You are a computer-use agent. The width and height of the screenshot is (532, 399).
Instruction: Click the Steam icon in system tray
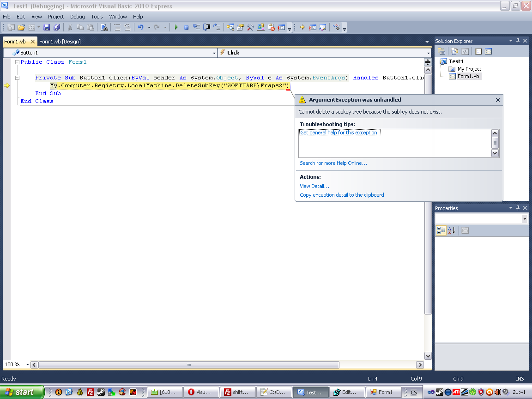coord(439,392)
